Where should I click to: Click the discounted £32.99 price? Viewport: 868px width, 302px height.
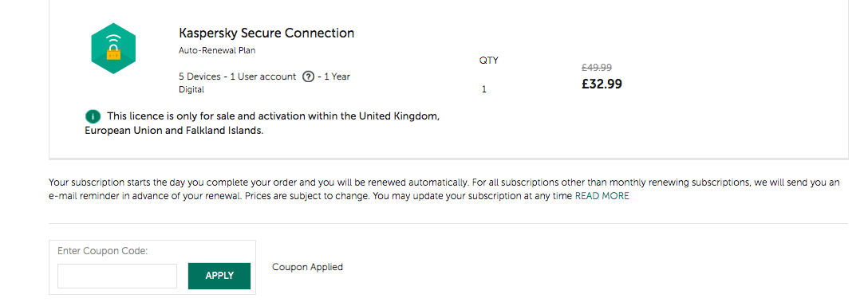(x=602, y=84)
